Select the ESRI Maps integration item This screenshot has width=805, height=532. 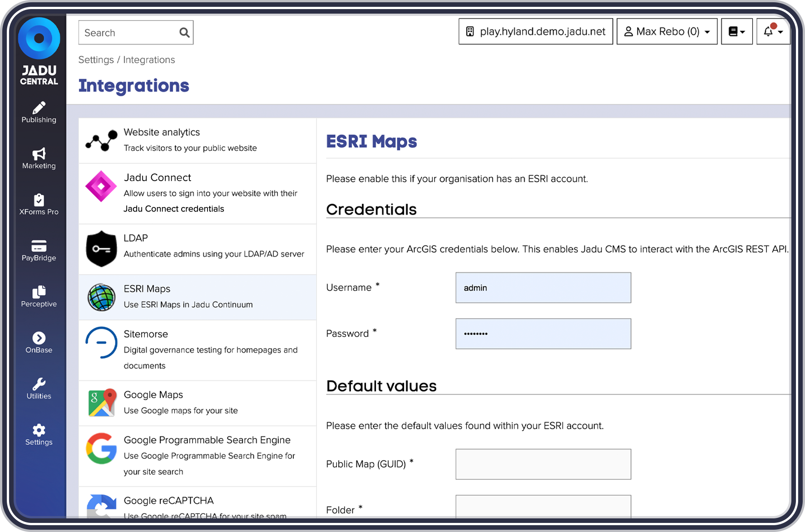[198, 297]
